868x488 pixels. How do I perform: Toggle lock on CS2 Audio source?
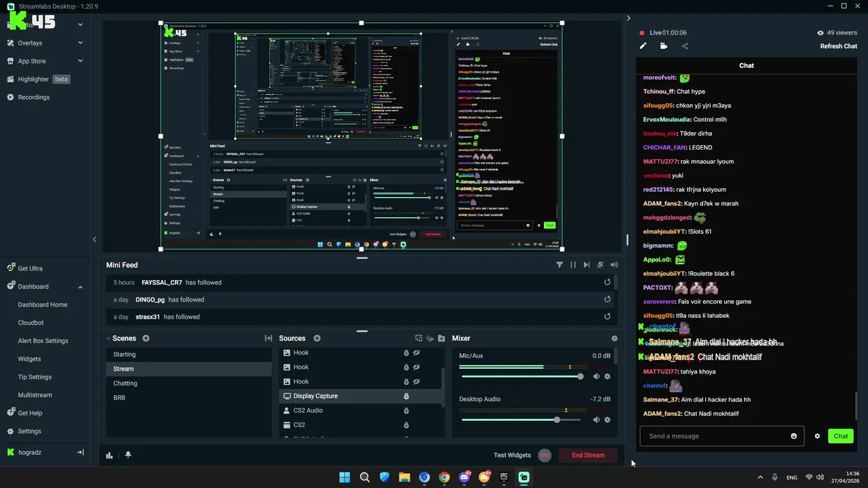(x=406, y=411)
